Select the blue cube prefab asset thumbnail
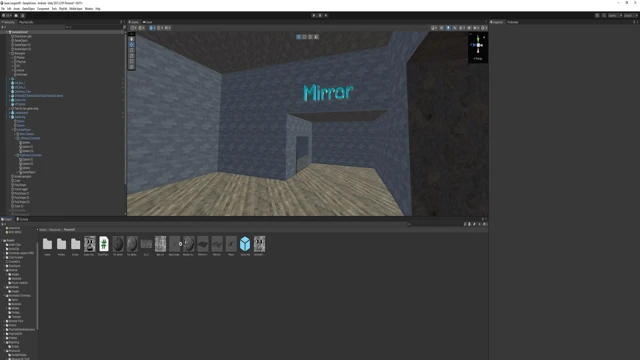The width and height of the screenshot is (640, 360). pos(245,244)
